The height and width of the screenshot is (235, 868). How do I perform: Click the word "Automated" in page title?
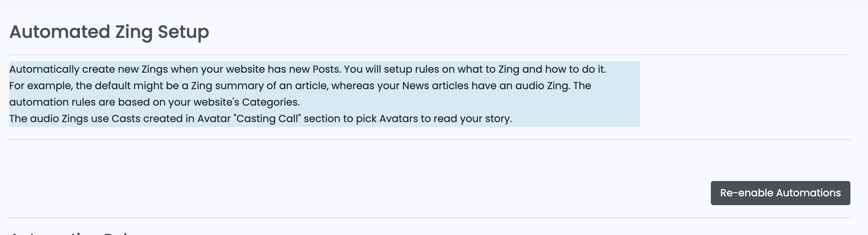[60, 31]
